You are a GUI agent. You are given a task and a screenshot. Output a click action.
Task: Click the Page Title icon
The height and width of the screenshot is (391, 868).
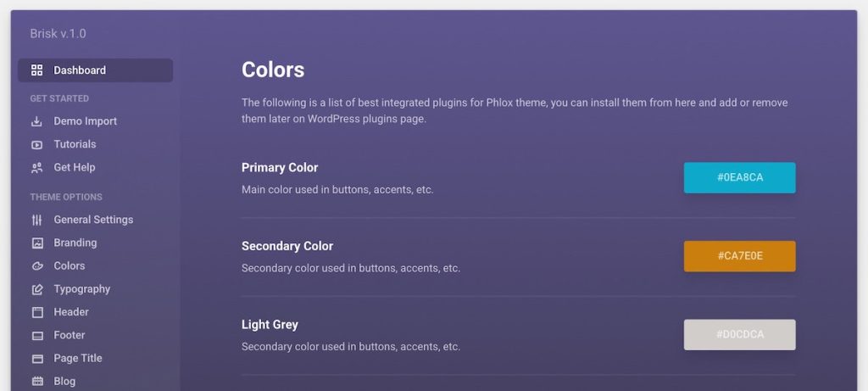[37, 359]
